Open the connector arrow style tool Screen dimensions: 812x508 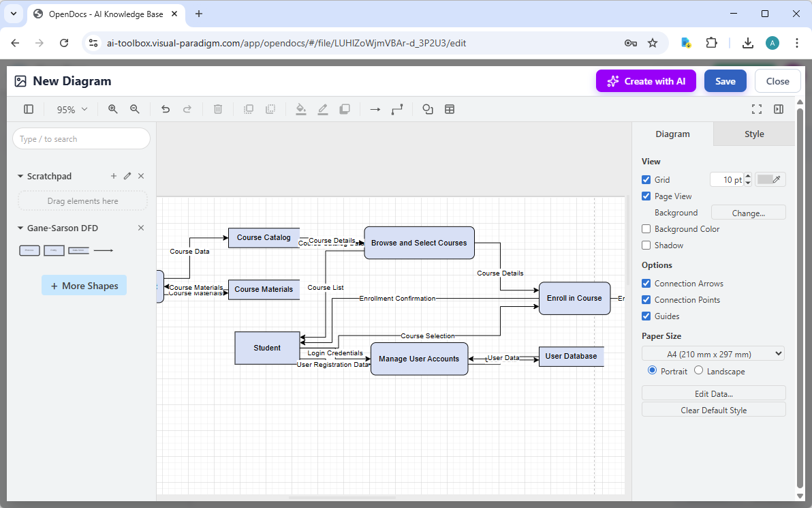375,109
